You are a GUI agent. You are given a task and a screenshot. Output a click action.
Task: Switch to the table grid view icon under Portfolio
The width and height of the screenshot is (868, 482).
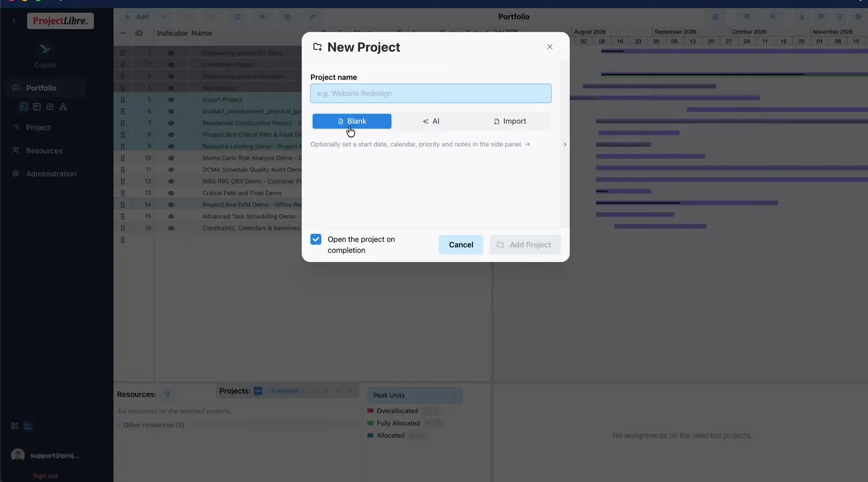coord(37,107)
